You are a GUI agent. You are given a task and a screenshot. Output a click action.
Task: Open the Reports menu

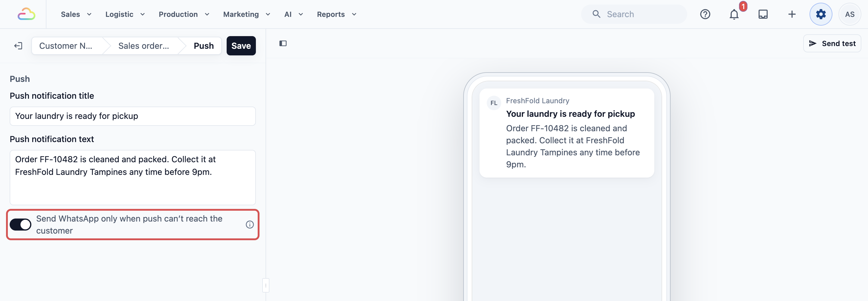pos(337,14)
